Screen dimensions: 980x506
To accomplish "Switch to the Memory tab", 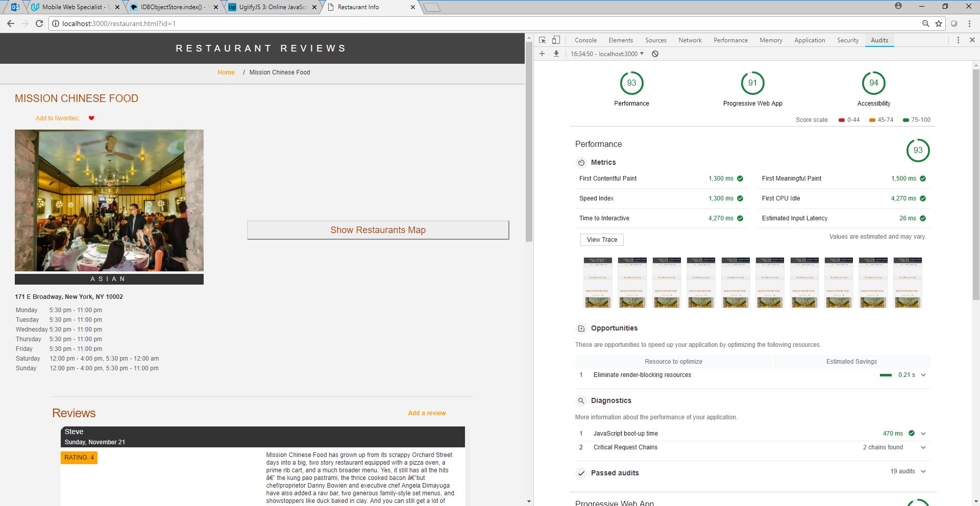I will tap(771, 40).
